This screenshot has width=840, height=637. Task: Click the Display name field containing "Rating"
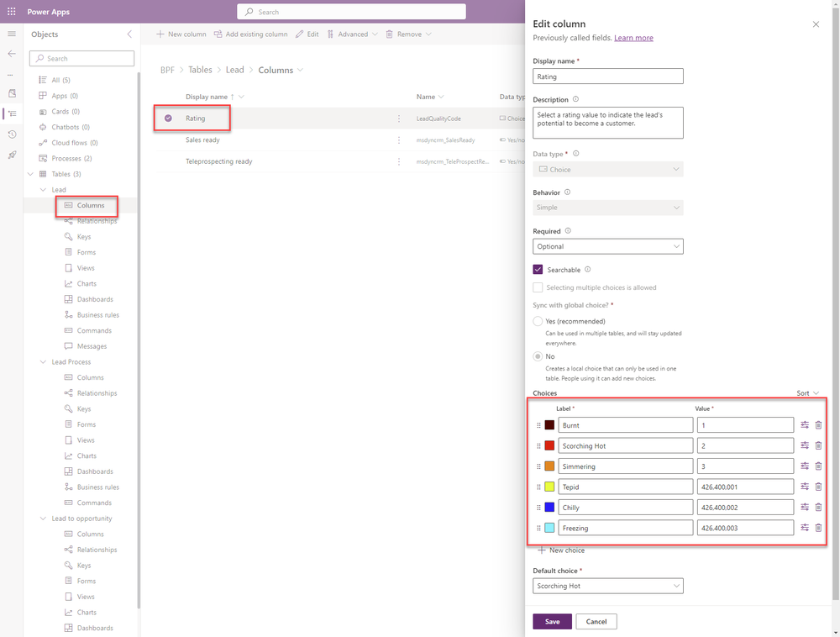pyautogui.click(x=607, y=76)
